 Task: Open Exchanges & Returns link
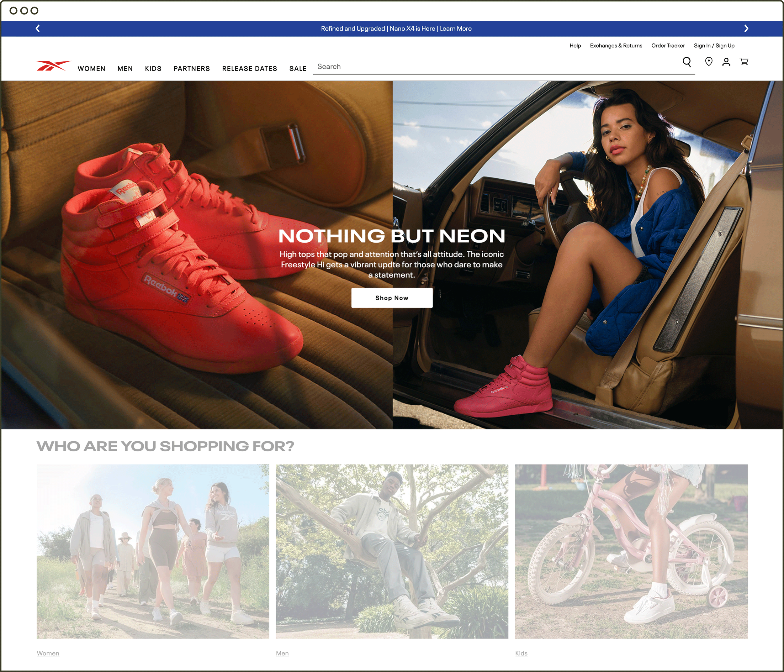point(616,46)
